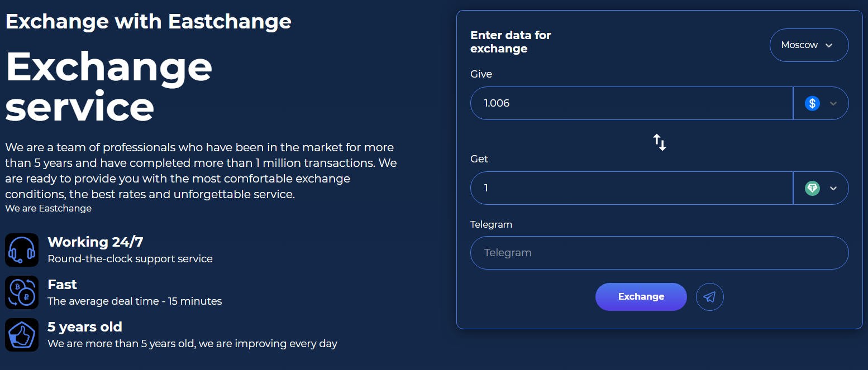Click the green Tether coin icon
868x370 pixels.
pos(812,188)
